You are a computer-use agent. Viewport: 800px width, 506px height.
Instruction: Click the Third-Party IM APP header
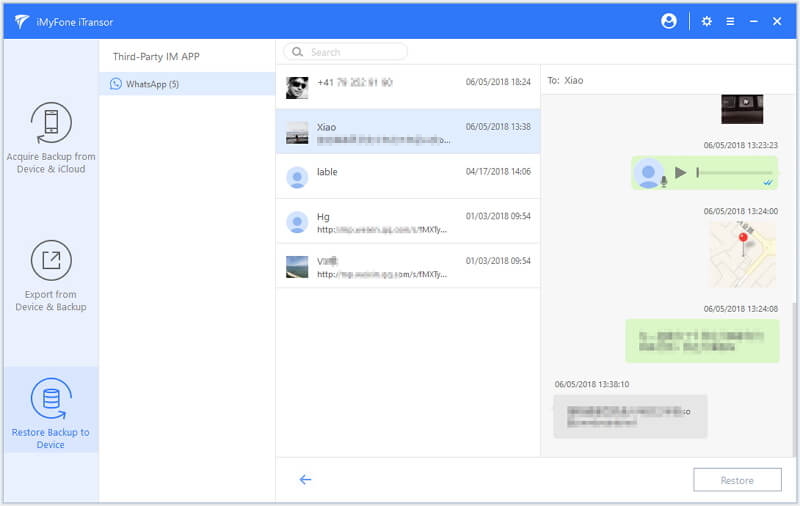[156, 57]
